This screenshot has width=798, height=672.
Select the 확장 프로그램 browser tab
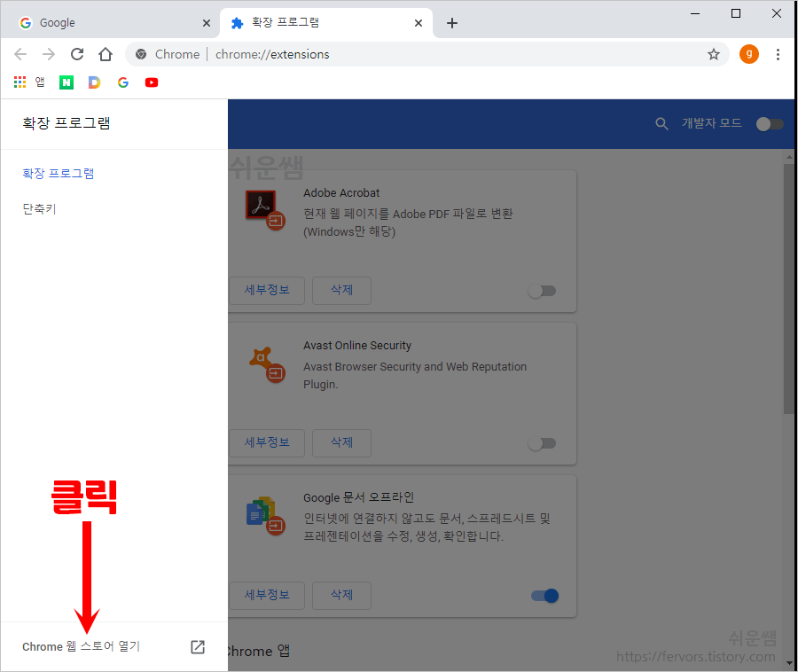[325, 23]
